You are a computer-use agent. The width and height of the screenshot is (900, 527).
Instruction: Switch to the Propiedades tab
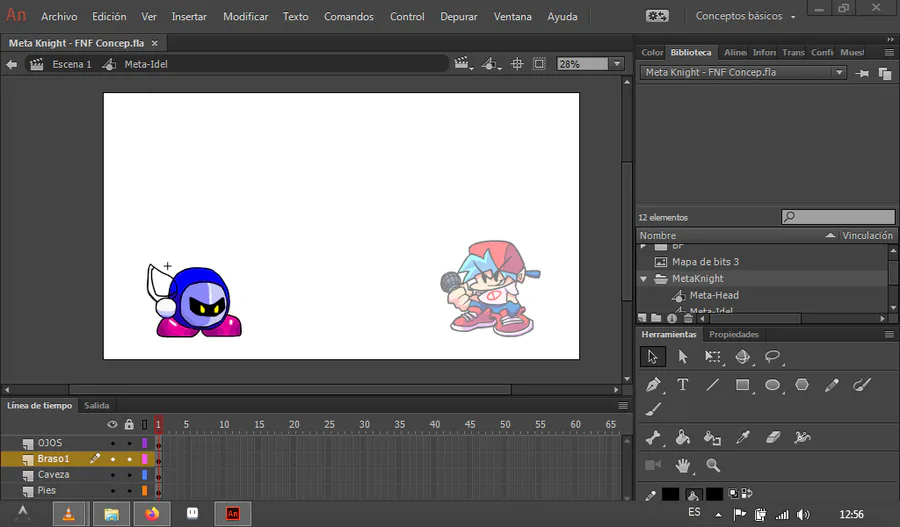[x=734, y=334]
